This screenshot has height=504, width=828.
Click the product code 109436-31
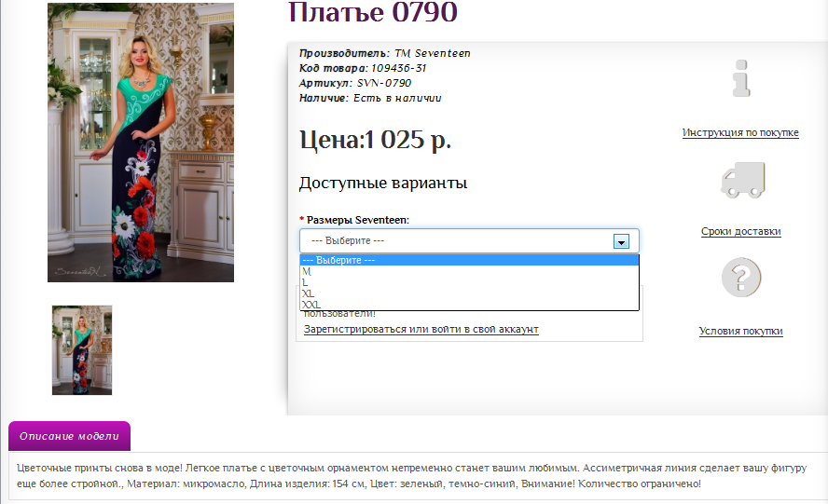click(399, 68)
